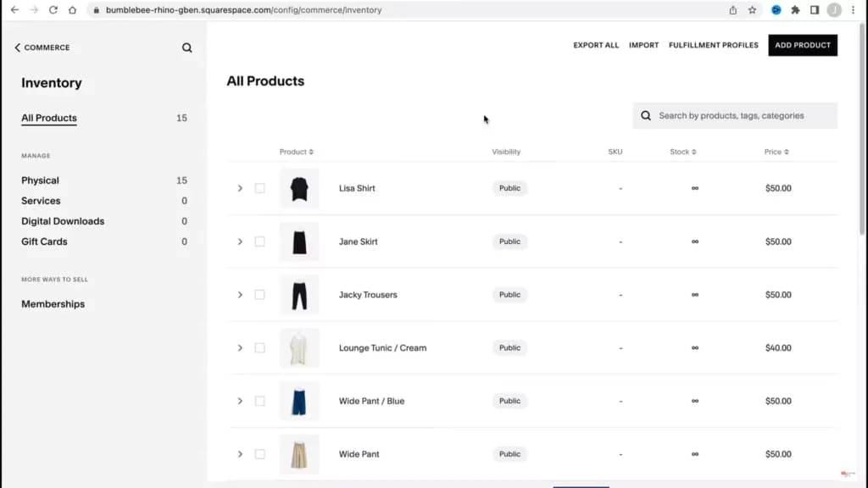Open Digital Downloads section
Viewport: 868px width, 488px height.
(x=63, y=221)
